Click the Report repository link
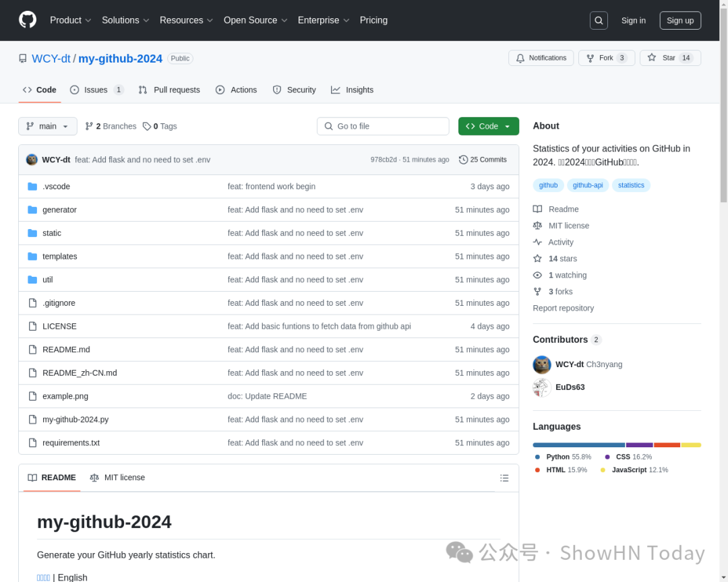 pyautogui.click(x=563, y=308)
